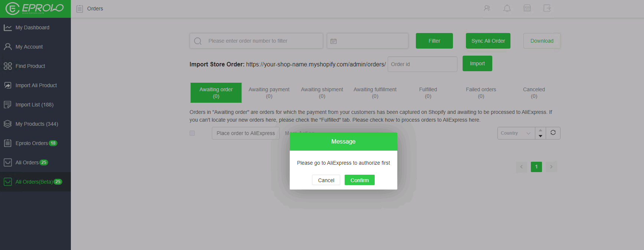Viewport: 644px width, 250px height.
Task: Click the Filter button
Action: point(434,41)
